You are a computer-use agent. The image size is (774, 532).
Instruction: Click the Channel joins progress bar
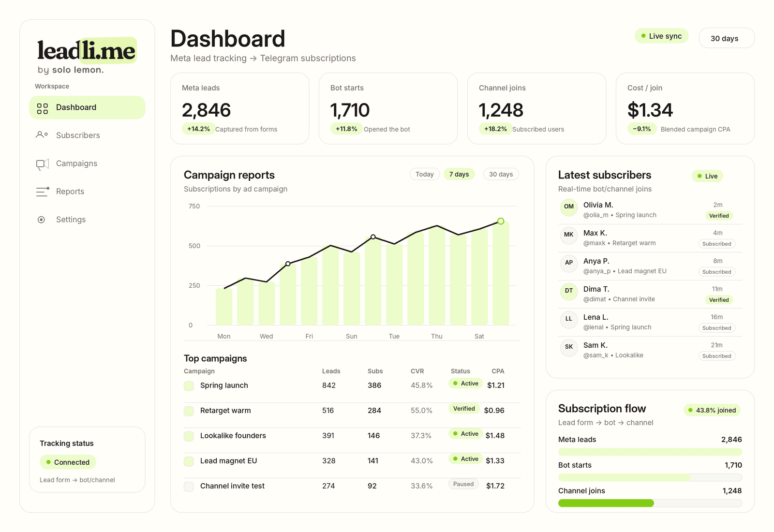click(x=650, y=503)
